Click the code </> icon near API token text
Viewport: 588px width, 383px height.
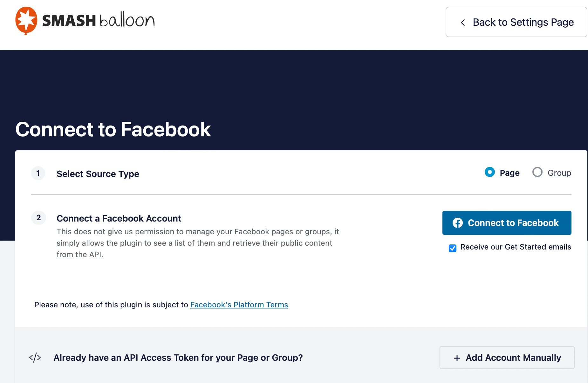coord(35,357)
